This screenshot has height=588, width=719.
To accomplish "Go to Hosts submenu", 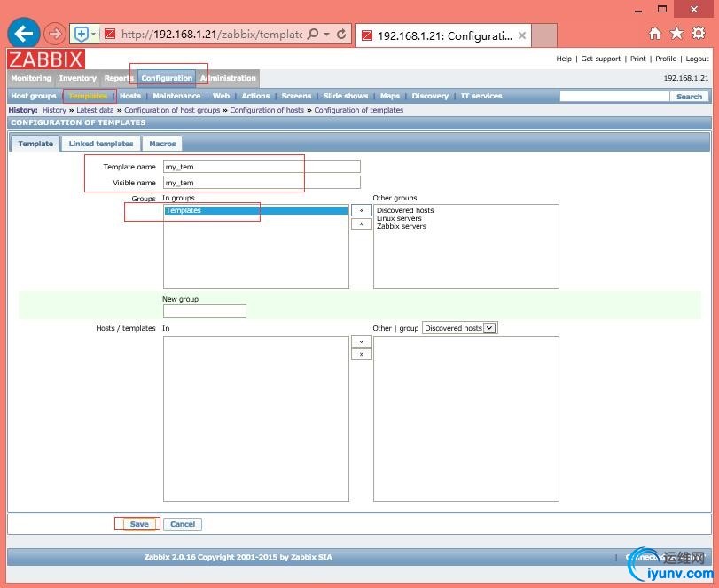I will [x=130, y=96].
